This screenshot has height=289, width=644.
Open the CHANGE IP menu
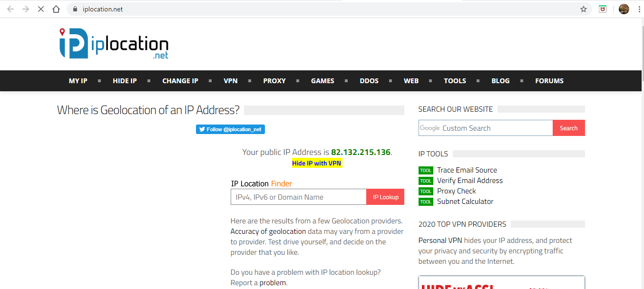click(x=180, y=81)
